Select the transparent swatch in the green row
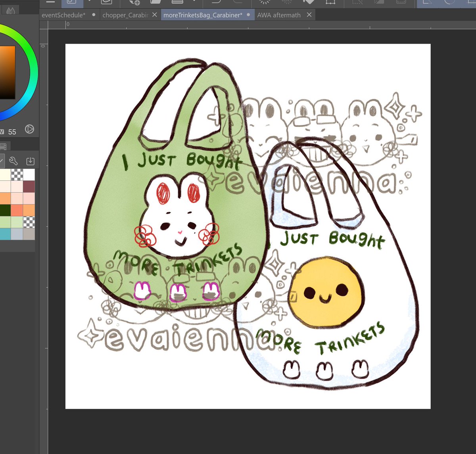The image size is (476, 454). (29, 222)
